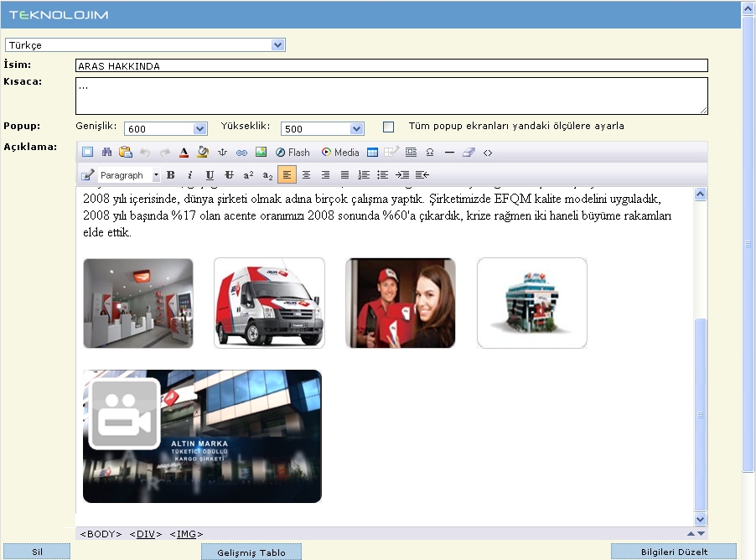
Task: Insert an anchor in the editor
Action: [222, 153]
